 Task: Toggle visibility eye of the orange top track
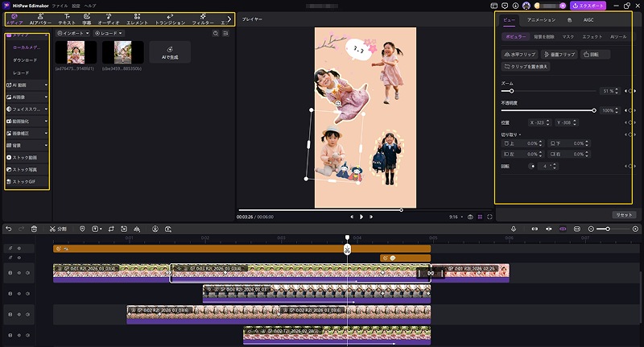(19, 248)
